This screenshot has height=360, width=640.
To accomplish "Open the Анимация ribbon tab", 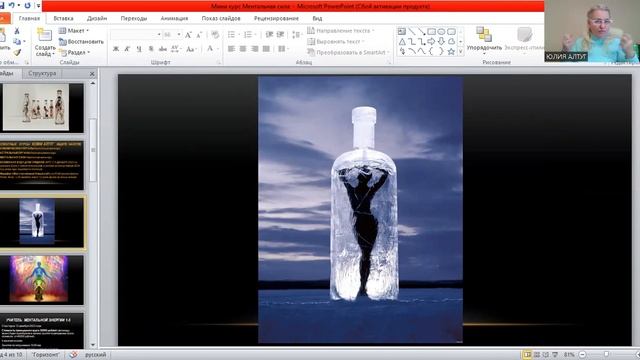I will (x=174, y=18).
